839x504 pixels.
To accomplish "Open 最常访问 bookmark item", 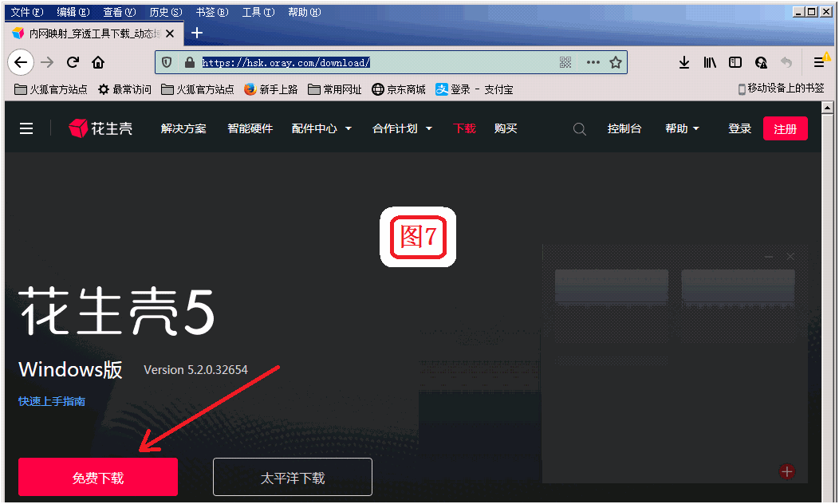I will (x=124, y=89).
